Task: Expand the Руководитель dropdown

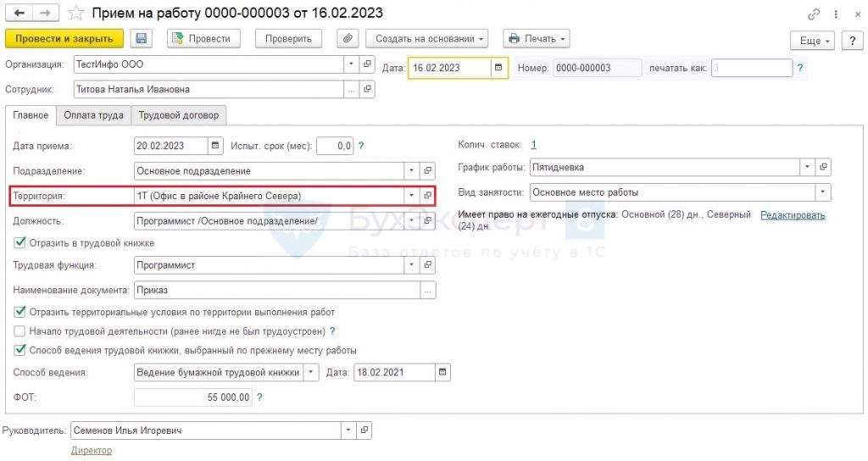Action: (x=348, y=430)
